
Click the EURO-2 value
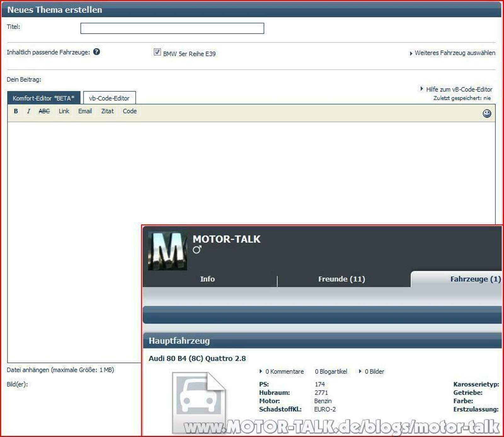(x=325, y=409)
